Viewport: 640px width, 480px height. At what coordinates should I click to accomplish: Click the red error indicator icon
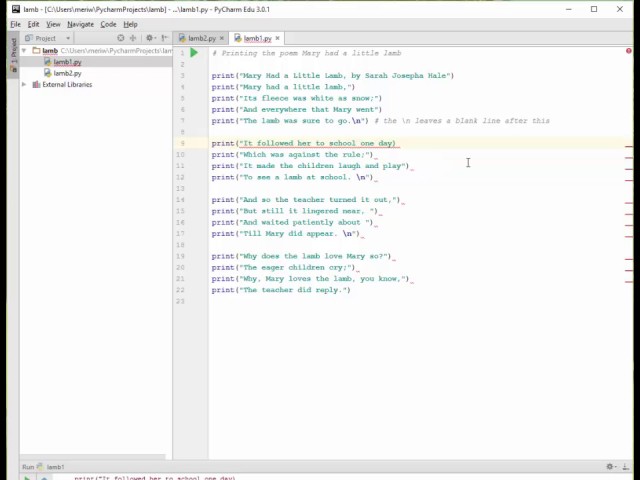click(629, 51)
